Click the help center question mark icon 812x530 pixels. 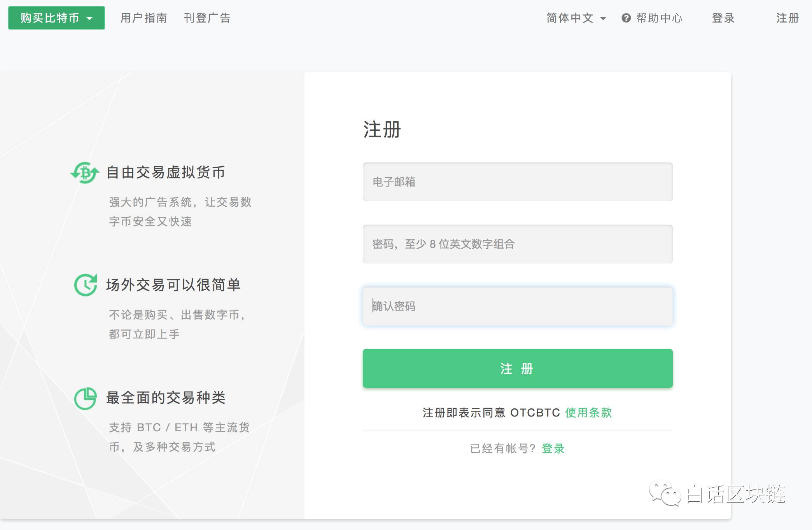pos(626,18)
